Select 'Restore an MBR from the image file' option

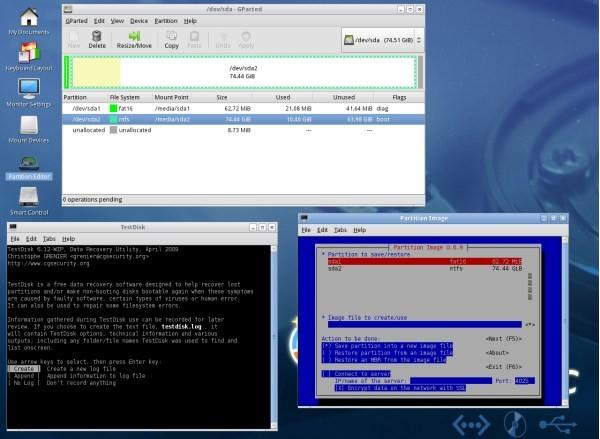(x=384, y=360)
